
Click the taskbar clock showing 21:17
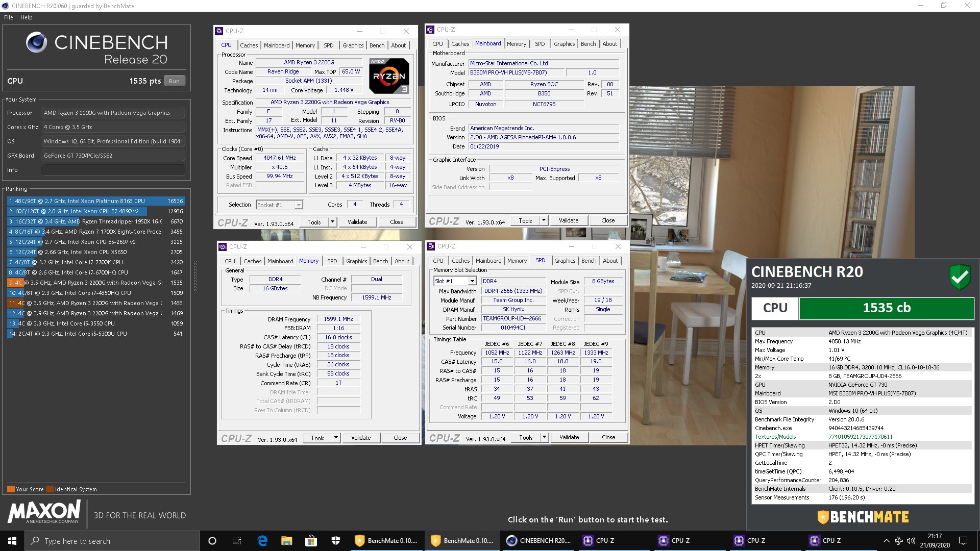click(x=935, y=541)
